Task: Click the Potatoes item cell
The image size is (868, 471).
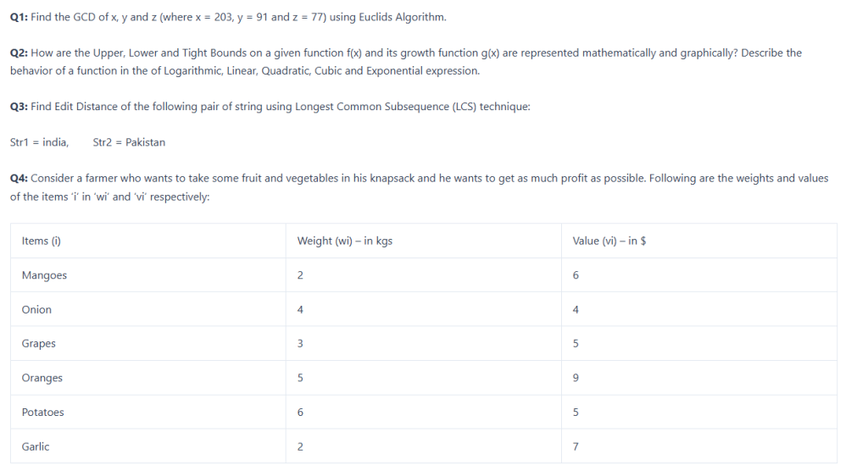Action: pyautogui.click(x=43, y=413)
